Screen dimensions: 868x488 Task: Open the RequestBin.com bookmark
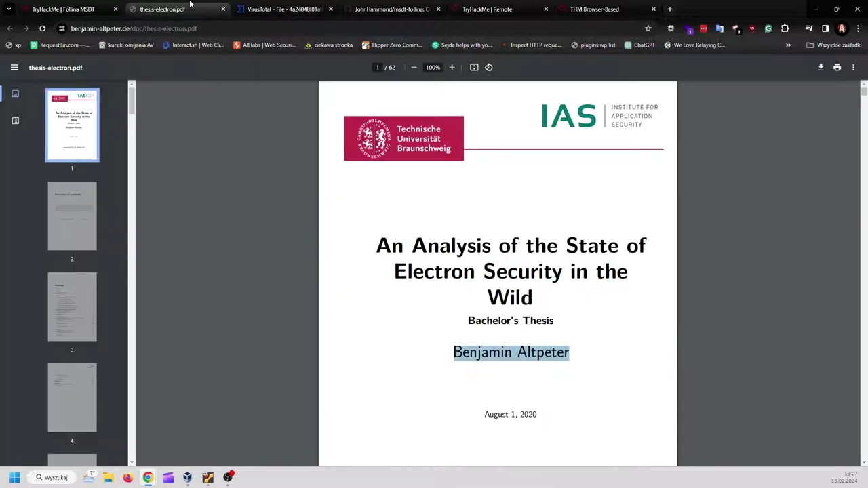pyautogui.click(x=60, y=45)
